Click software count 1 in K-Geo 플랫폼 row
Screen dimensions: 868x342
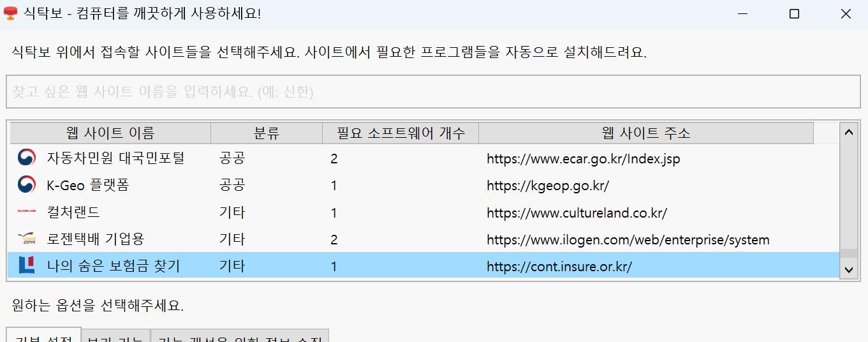point(334,186)
